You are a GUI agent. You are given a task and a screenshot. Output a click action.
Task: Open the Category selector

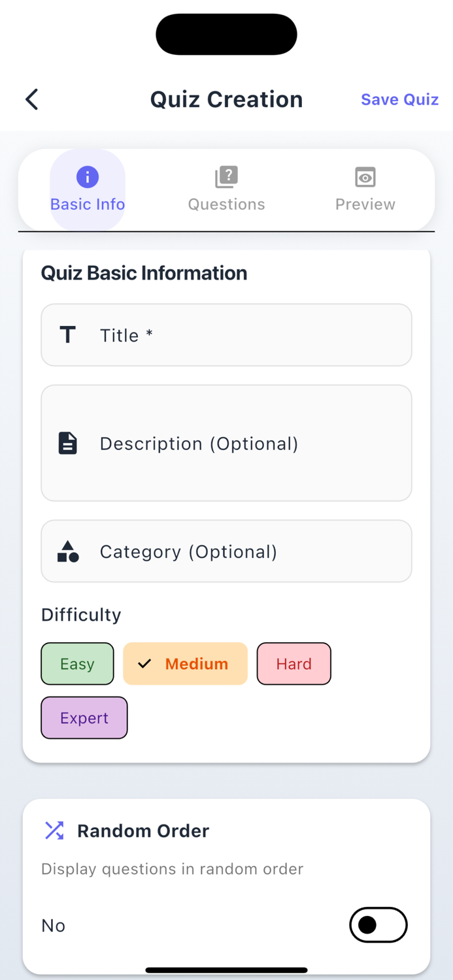[226, 551]
